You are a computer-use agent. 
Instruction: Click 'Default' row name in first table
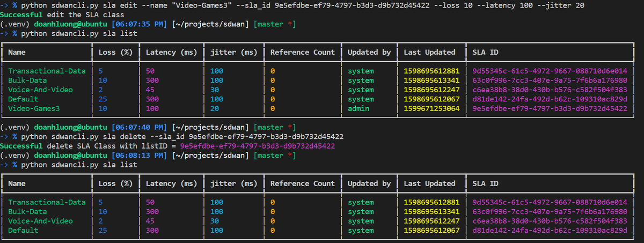coord(23,99)
